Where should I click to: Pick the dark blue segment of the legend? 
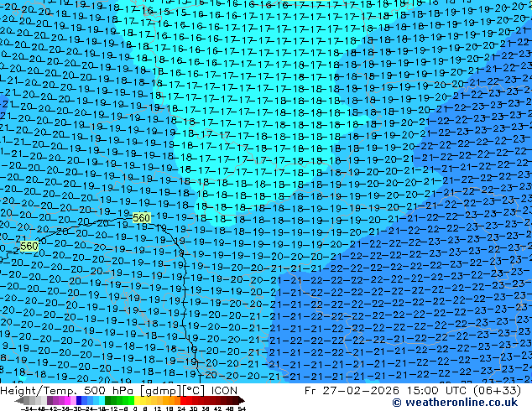79,401
